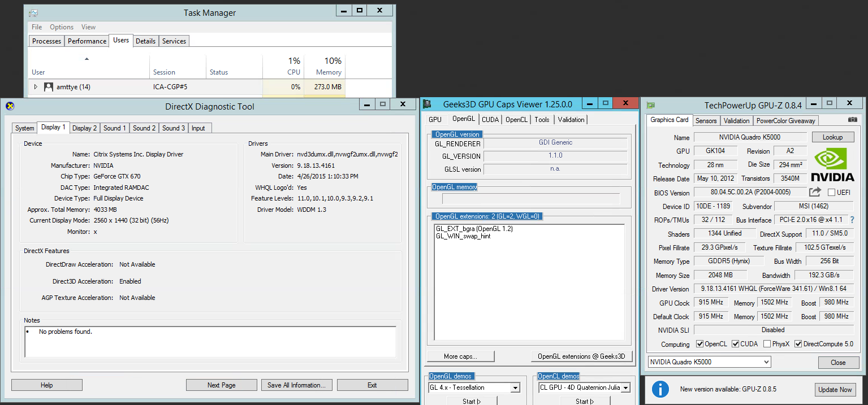Expand the amttye user row in Task Manager
The width and height of the screenshot is (868, 405).
click(x=36, y=87)
